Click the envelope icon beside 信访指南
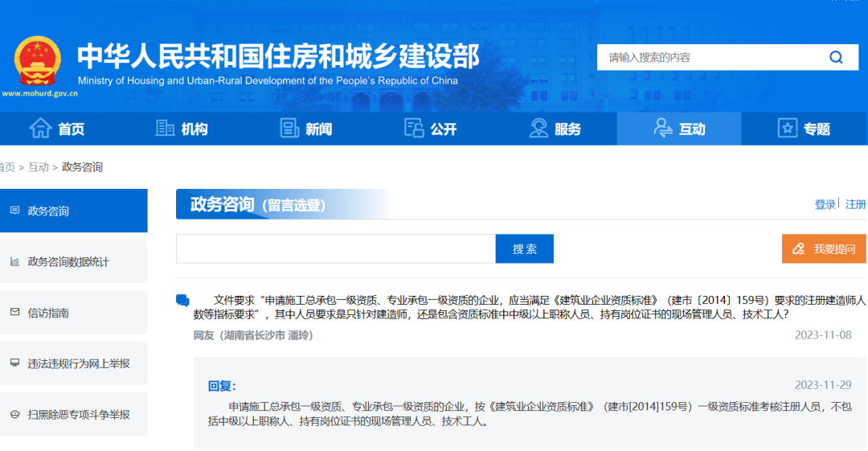 click(x=15, y=312)
